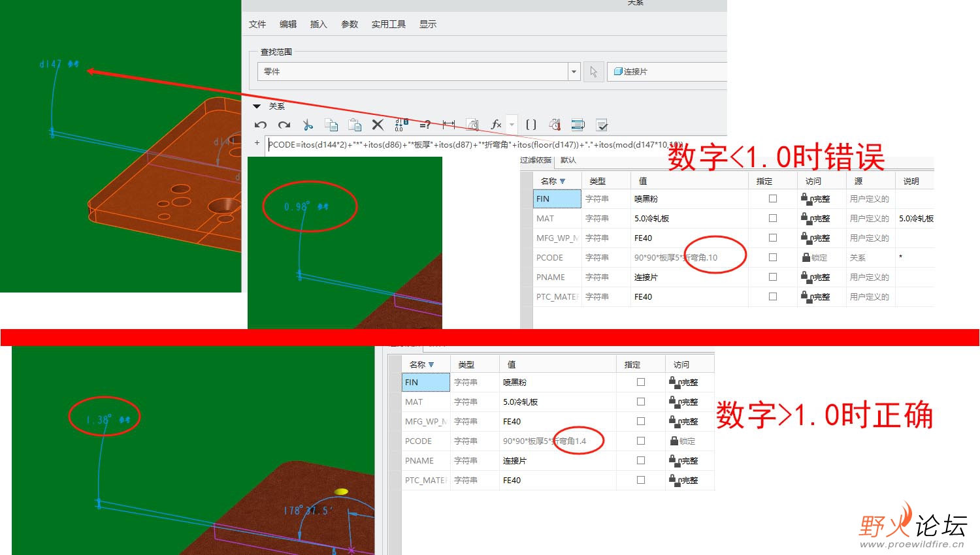
Task: Click the 名称 sort arrow in upper table
Action: [x=563, y=182]
